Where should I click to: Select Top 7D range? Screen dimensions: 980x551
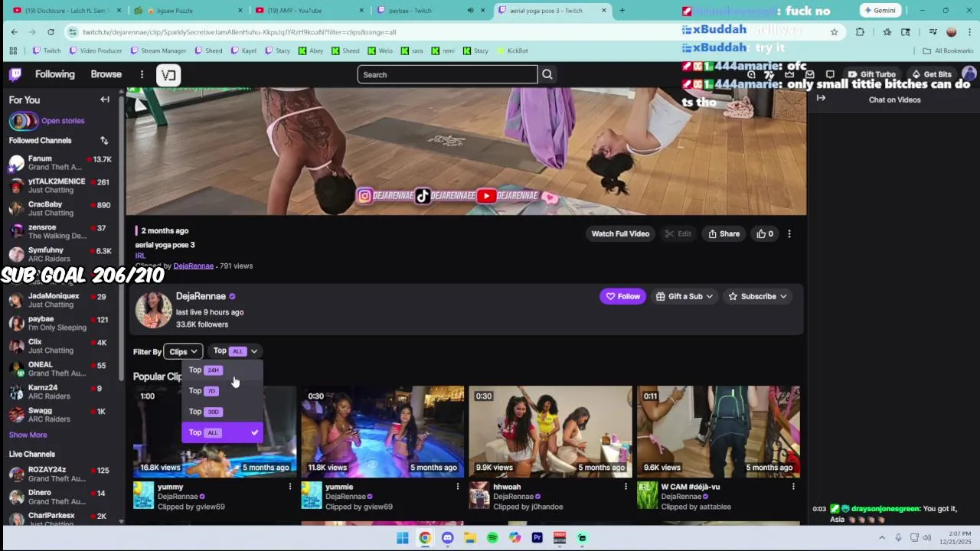(x=222, y=391)
